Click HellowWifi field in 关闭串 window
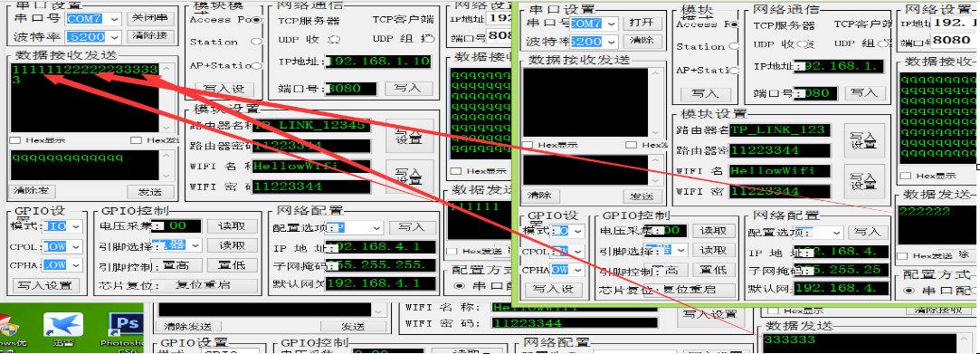Viewport: 980px width, 354px height. (311, 167)
